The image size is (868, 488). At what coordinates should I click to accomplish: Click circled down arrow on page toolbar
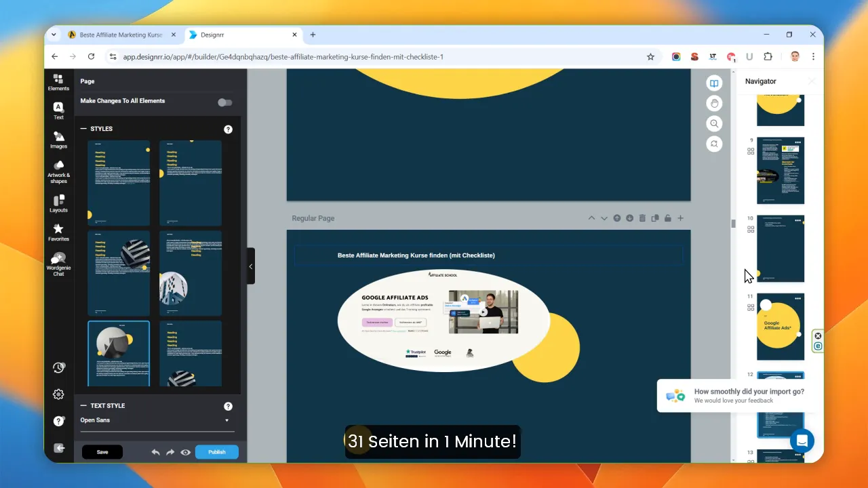tap(629, 218)
